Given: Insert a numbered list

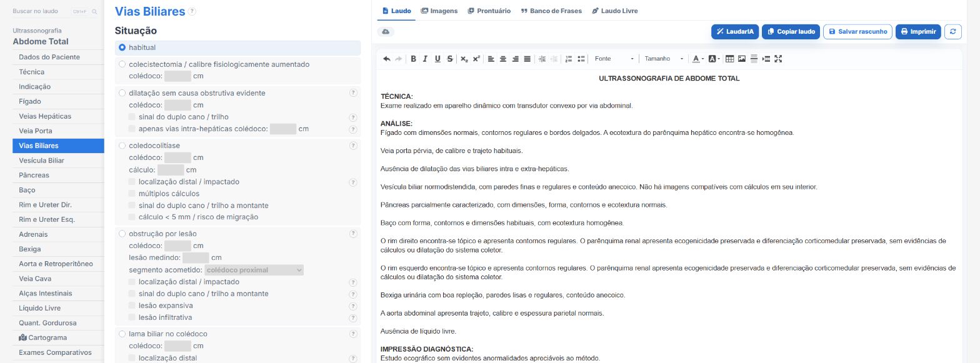Looking at the screenshot, I should point(569,59).
